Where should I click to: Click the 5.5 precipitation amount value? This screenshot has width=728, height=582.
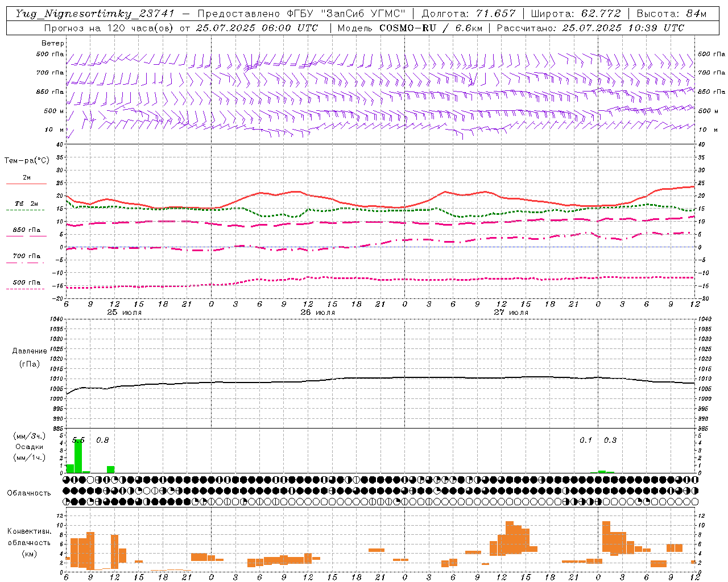[x=78, y=440]
